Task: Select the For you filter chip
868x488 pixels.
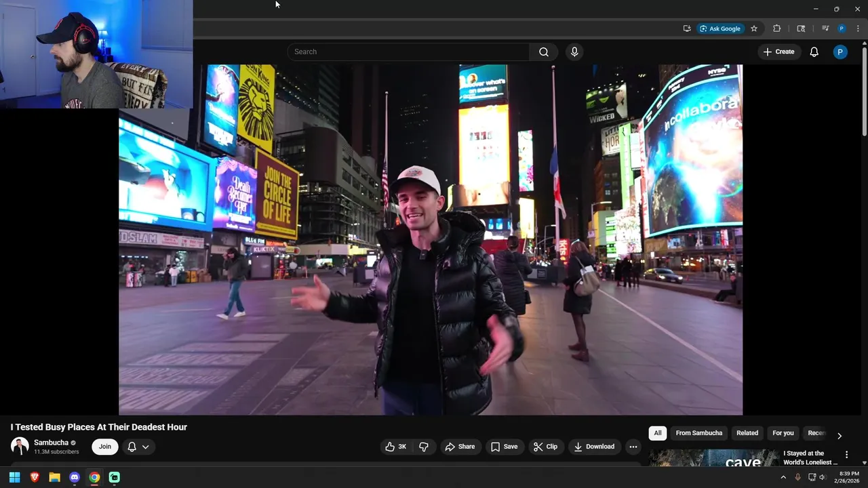Action: click(x=783, y=433)
